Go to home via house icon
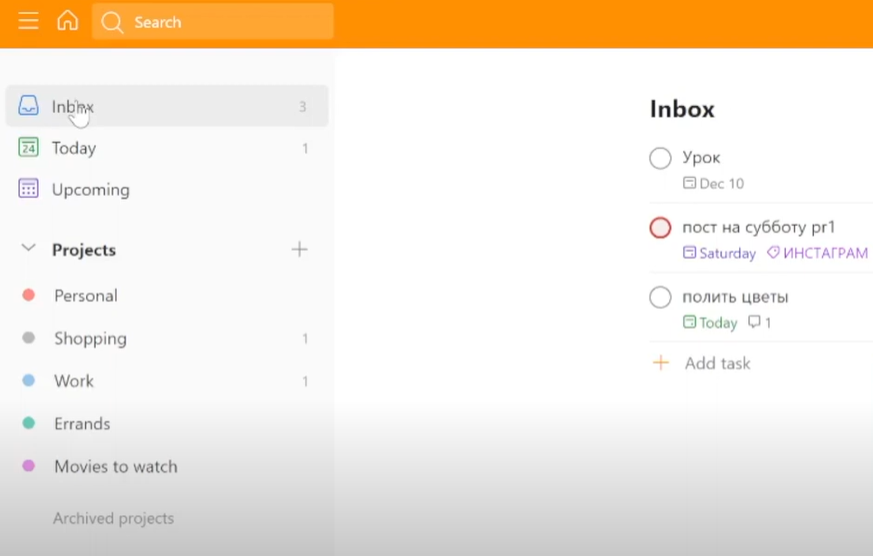This screenshot has height=556, width=873. [x=67, y=21]
